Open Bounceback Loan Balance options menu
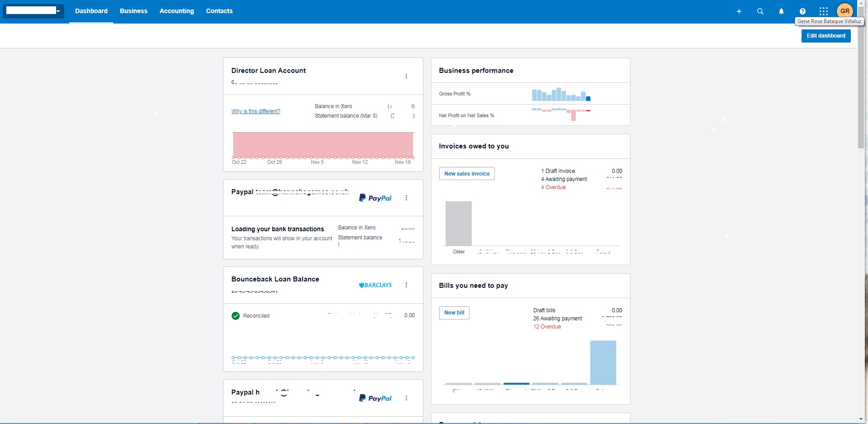Viewport: 868px width, 424px height. tap(406, 285)
